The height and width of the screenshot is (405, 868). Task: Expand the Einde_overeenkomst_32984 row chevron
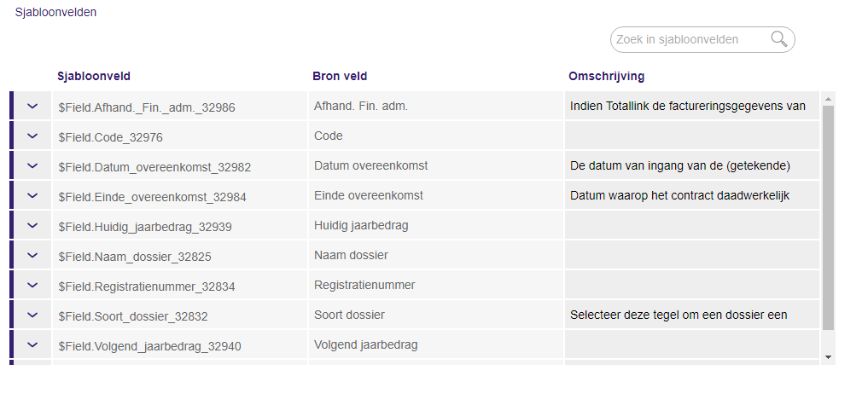click(x=32, y=195)
